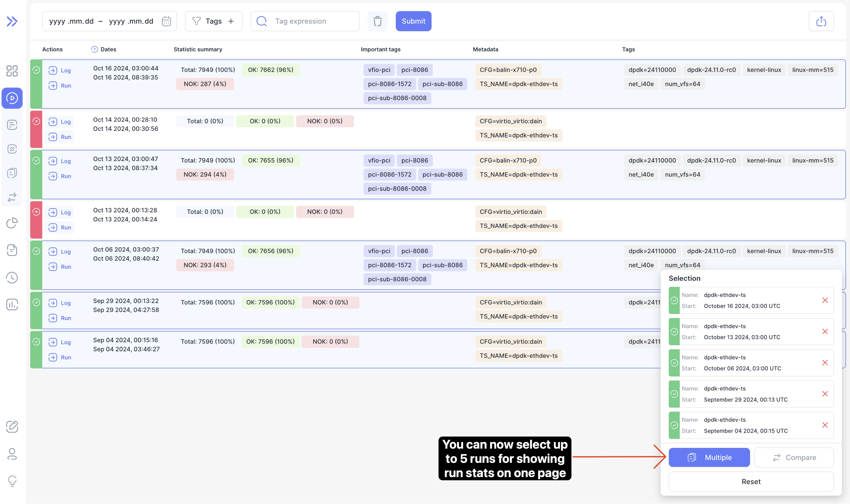Click the pie chart icon in sidebar

[12, 223]
